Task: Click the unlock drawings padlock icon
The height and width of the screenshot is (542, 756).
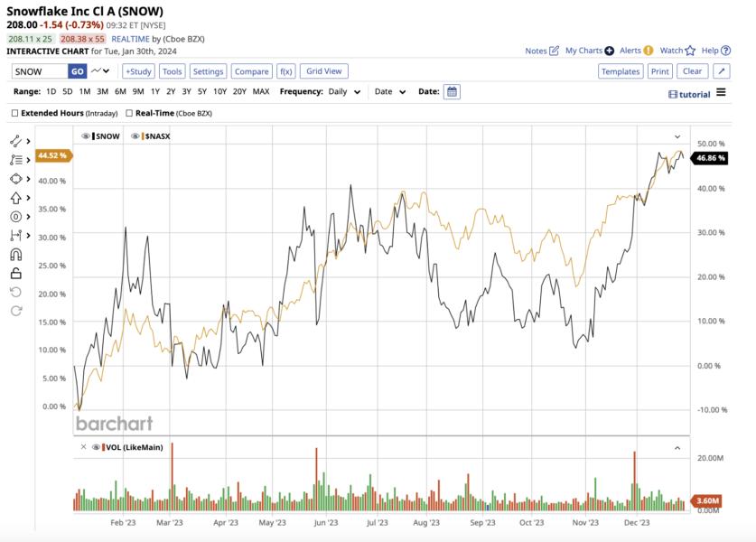Action: (15, 274)
